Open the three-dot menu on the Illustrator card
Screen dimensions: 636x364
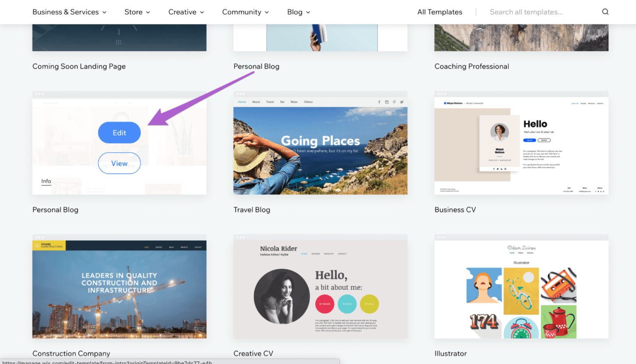pos(442,237)
